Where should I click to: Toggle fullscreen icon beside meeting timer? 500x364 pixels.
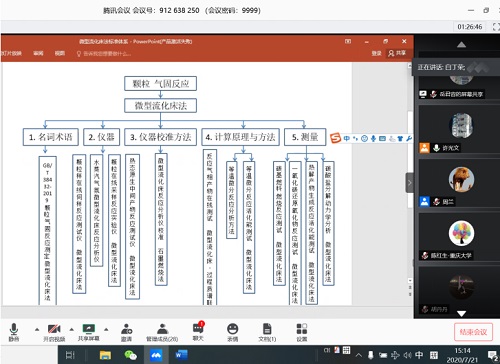click(x=496, y=27)
